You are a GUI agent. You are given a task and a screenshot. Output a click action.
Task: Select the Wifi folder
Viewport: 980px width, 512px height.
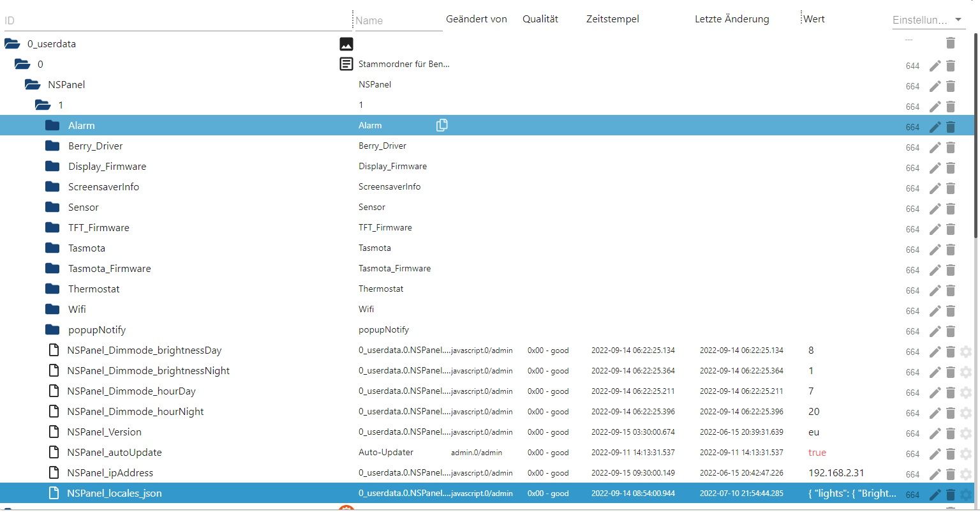point(77,310)
